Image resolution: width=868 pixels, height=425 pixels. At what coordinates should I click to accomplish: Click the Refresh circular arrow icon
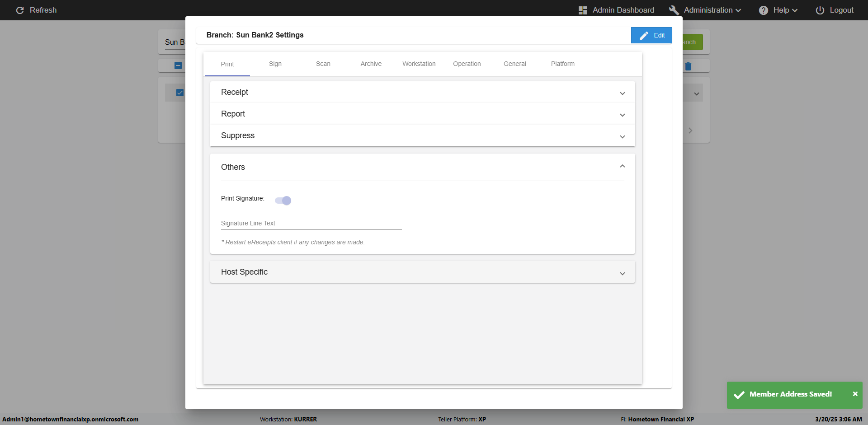pos(20,10)
